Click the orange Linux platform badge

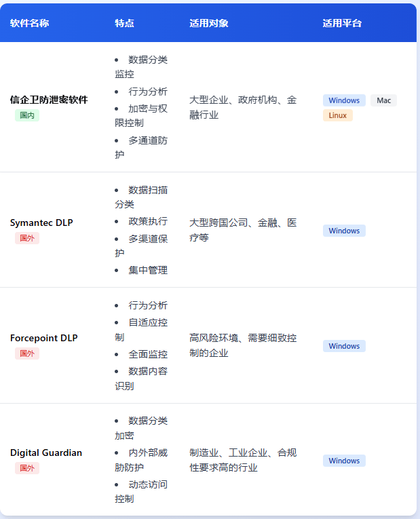coord(338,115)
